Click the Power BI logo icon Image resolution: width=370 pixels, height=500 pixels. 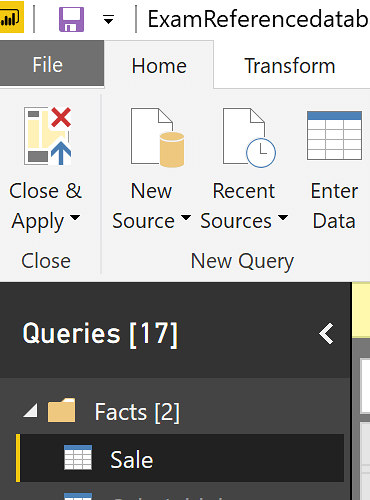(11, 17)
